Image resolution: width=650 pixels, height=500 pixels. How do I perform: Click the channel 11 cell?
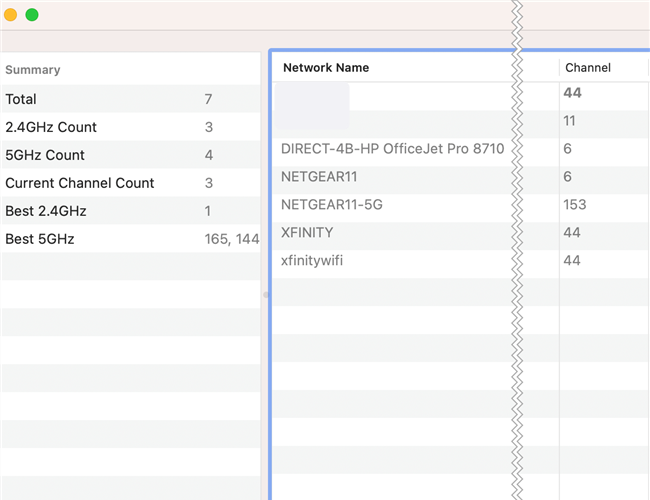569,121
